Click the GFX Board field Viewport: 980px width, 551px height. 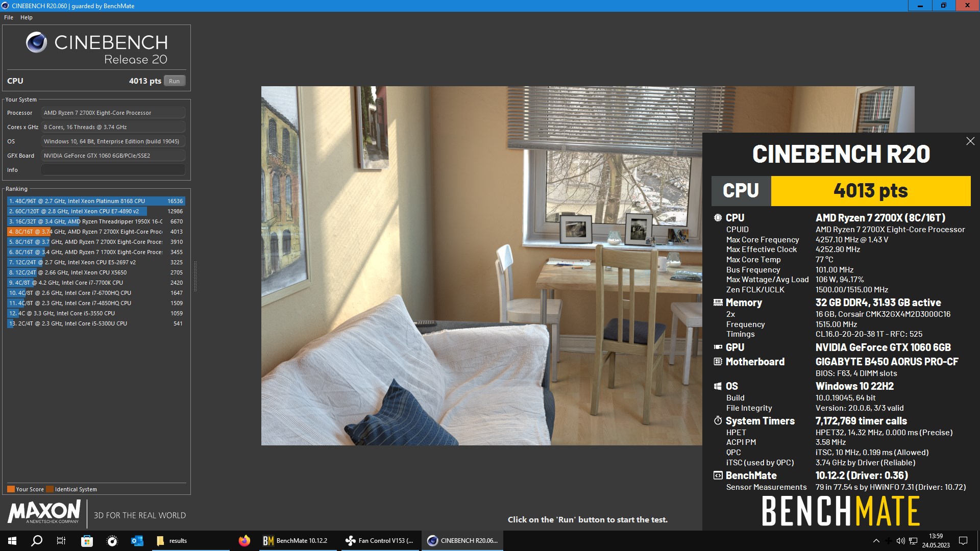coord(113,156)
